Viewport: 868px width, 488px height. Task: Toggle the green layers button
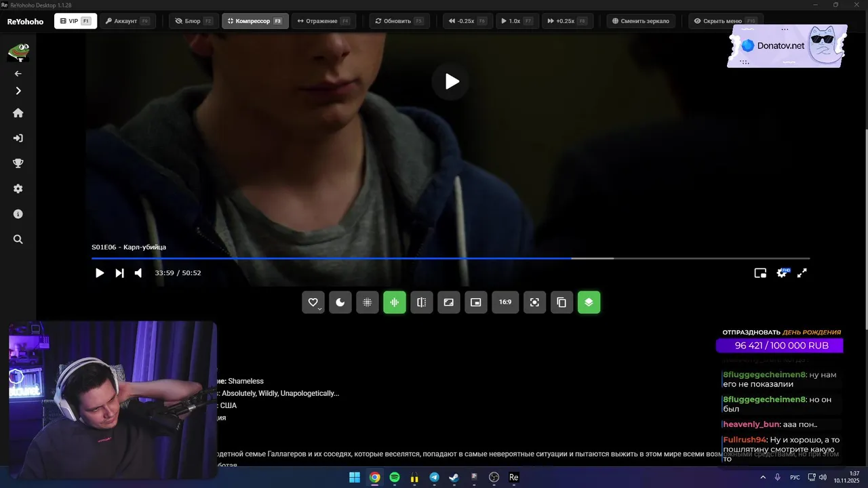pyautogui.click(x=589, y=302)
